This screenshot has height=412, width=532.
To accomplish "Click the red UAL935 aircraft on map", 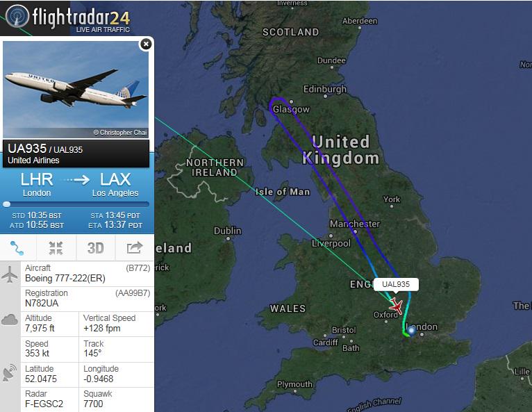I will pyautogui.click(x=396, y=306).
